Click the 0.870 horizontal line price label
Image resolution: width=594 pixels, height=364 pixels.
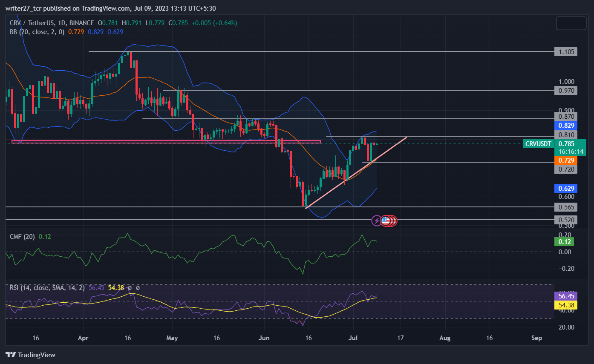[566, 116]
